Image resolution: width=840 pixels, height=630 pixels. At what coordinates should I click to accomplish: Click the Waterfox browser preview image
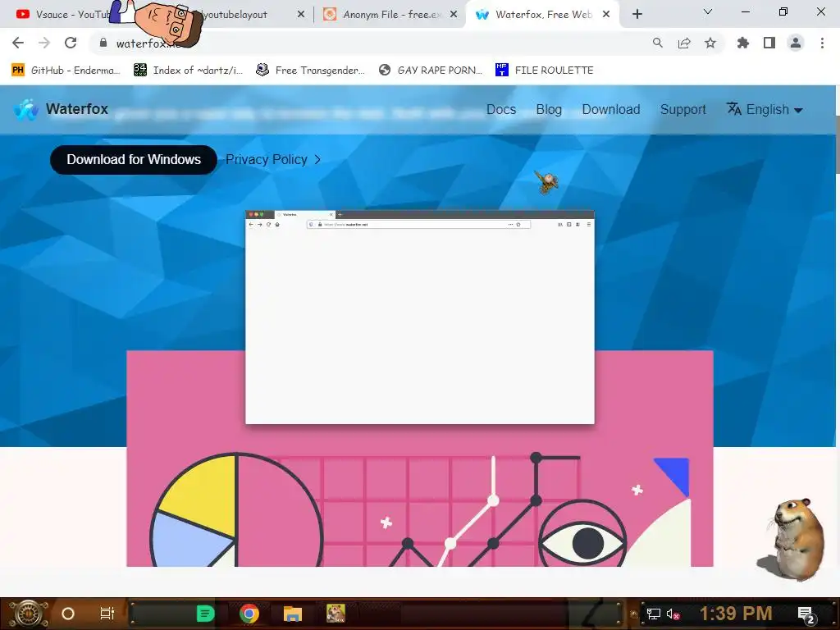point(419,317)
